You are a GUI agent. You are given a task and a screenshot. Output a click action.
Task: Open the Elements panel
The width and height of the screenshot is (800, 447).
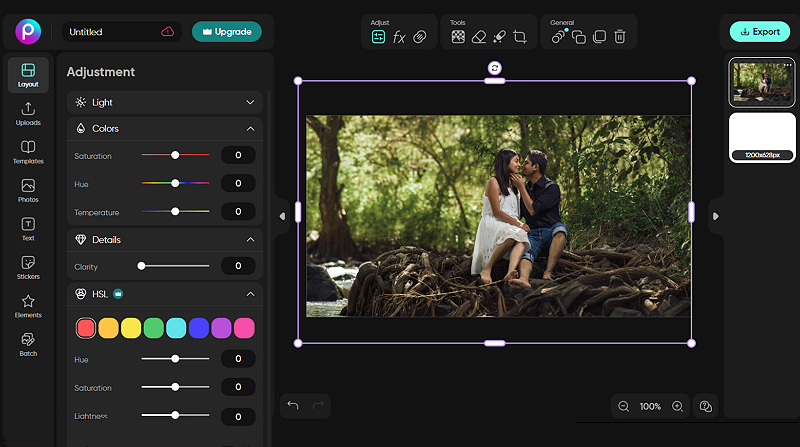click(x=28, y=306)
